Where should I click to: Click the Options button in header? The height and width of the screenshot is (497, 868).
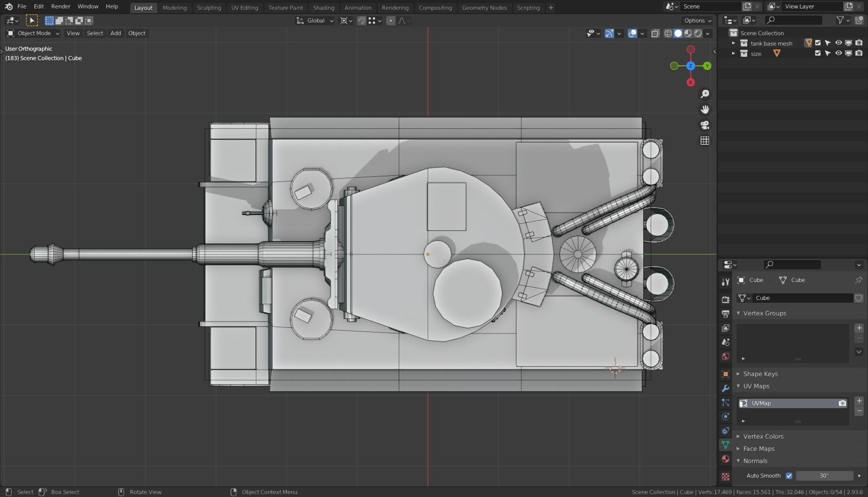pos(698,21)
